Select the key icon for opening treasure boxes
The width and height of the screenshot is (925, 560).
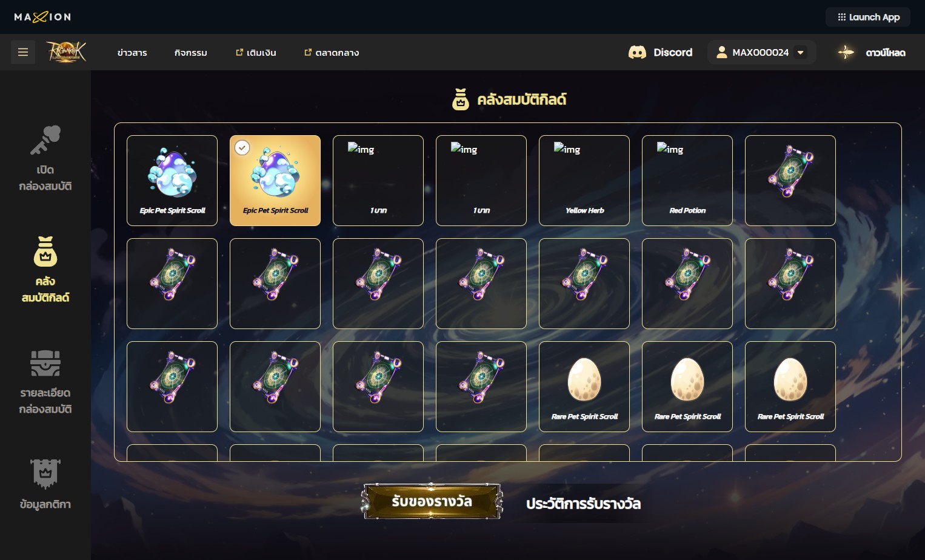(45, 140)
